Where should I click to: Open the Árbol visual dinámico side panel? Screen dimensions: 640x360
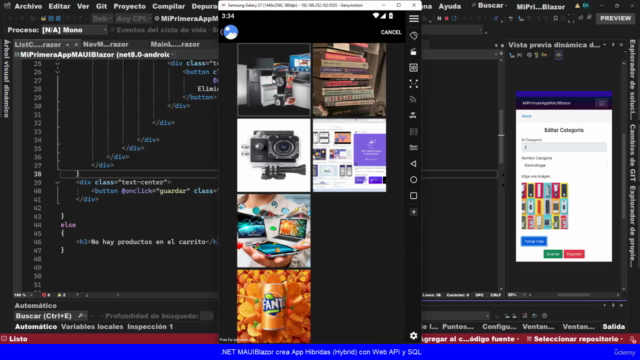coord(6,78)
